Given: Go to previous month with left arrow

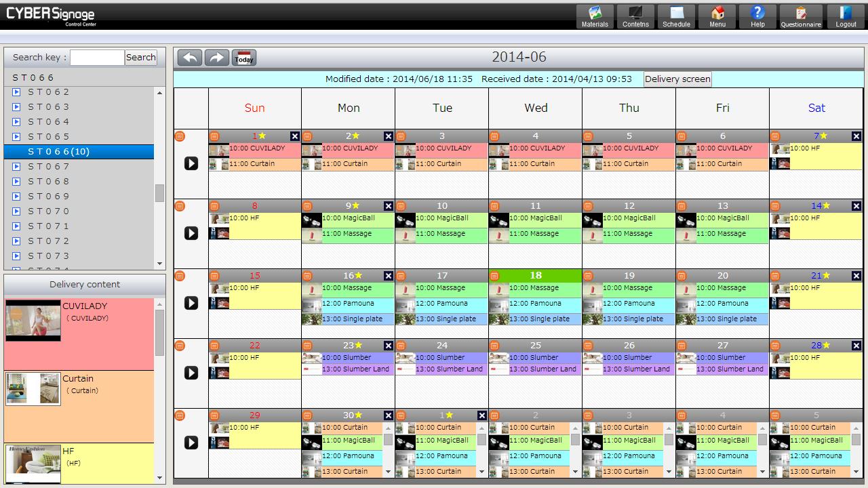Looking at the screenshot, I should (x=190, y=58).
